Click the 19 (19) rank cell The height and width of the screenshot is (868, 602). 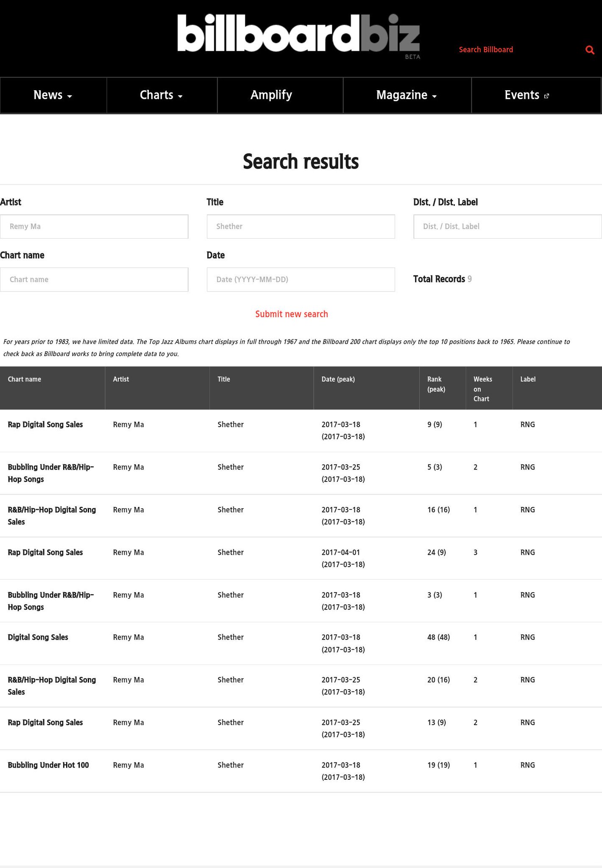tap(439, 765)
